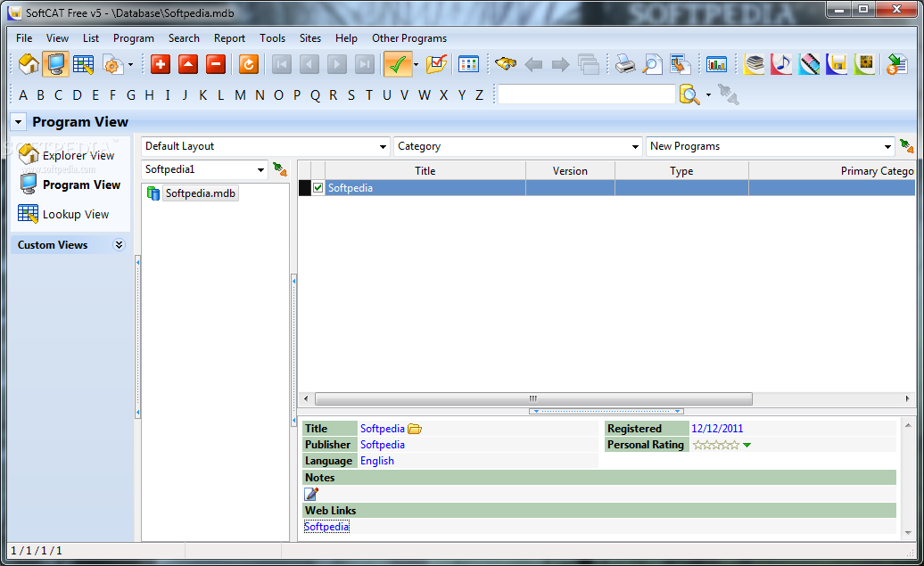Filter by letter S in alphabet bar
Viewport: 924px width, 566px height.
coord(351,94)
